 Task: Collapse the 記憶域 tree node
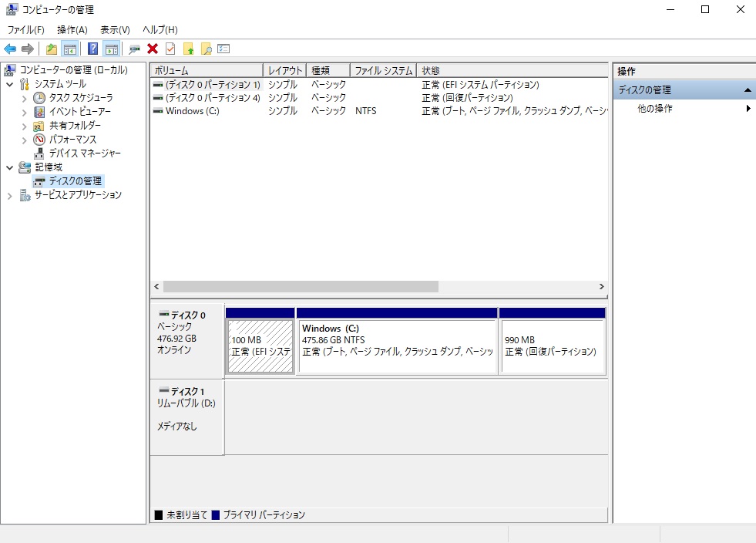[9, 167]
